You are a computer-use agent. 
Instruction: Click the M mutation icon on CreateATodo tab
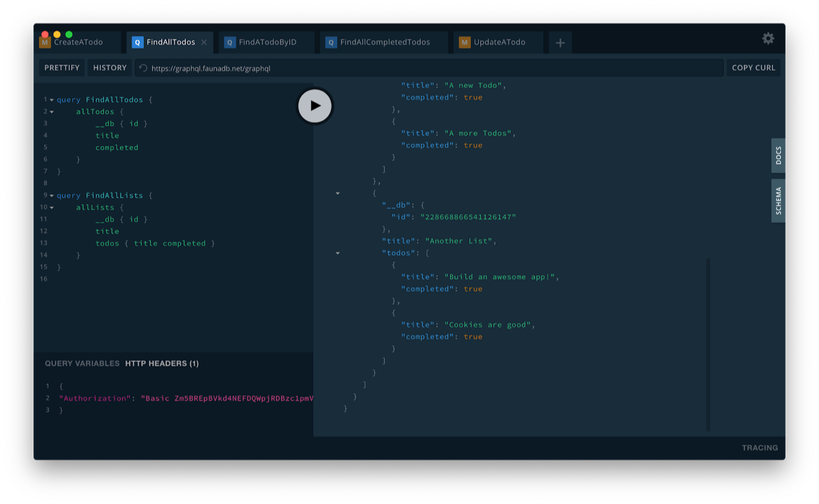coord(45,42)
